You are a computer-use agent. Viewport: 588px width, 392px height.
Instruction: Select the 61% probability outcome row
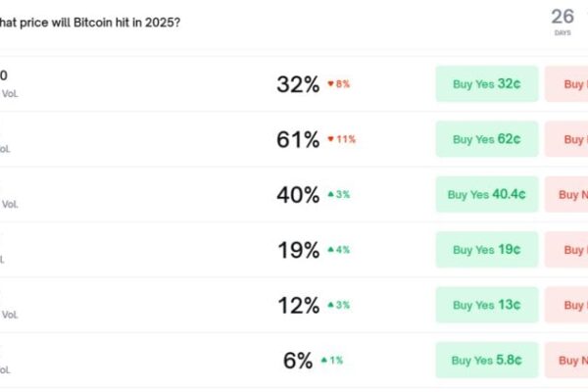(147, 139)
